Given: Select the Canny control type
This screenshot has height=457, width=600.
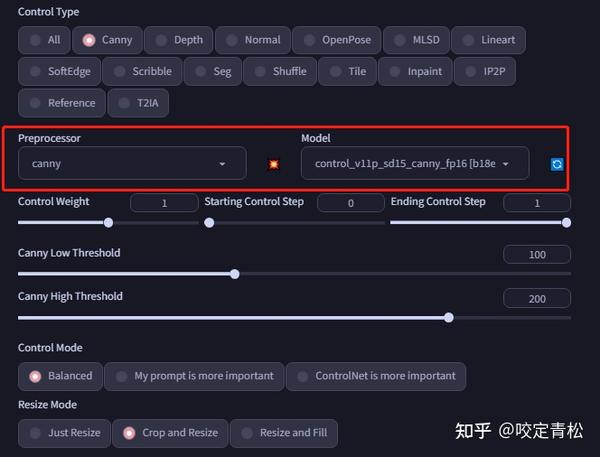Looking at the screenshot, I should [x=108, y=40].
